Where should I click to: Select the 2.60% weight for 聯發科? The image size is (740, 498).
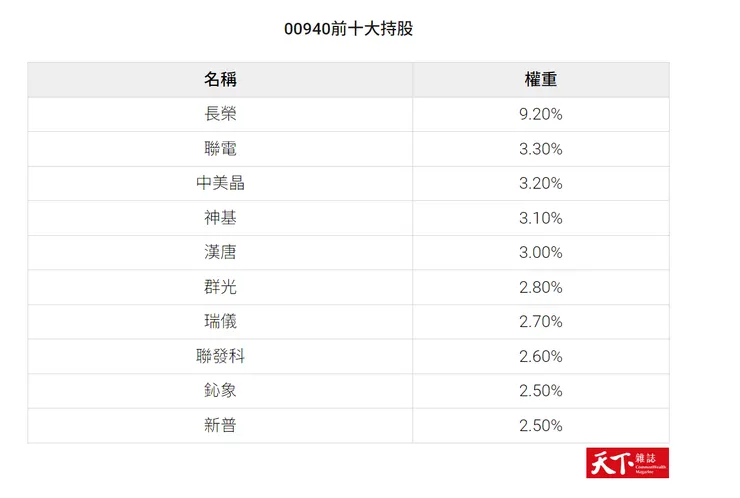coord(541,356)
